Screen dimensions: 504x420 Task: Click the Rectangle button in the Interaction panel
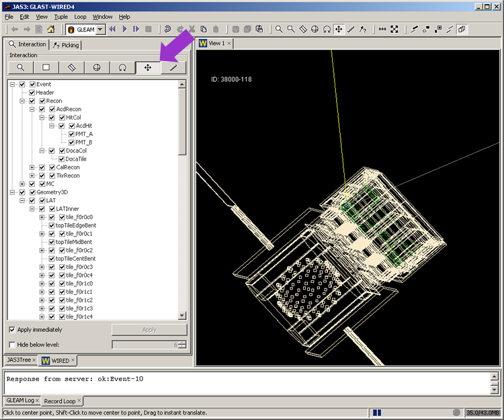click(46, 67)
